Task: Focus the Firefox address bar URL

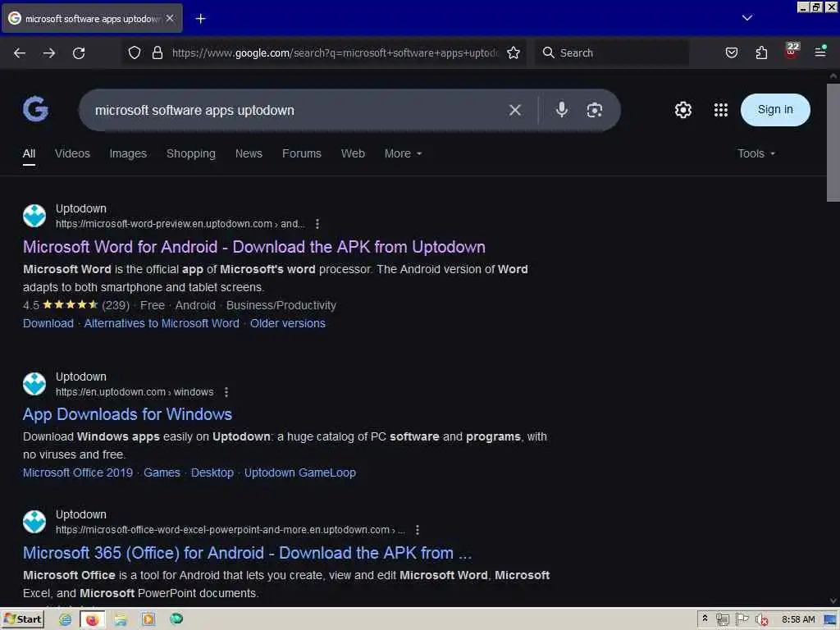Action: click(x=336, y=53)
